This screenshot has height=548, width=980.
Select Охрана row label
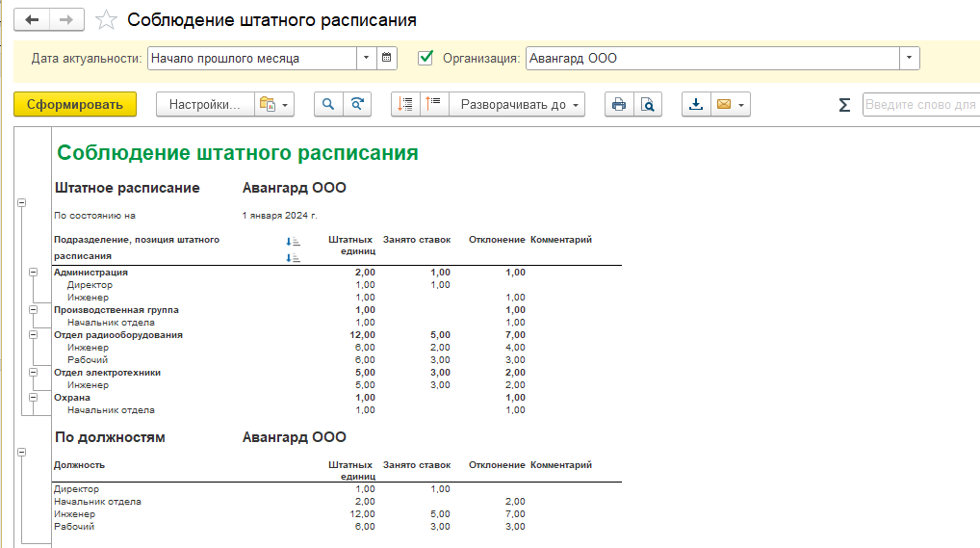[x=72, y=397]
